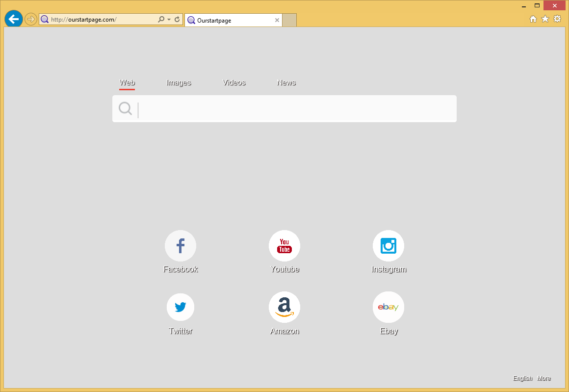Select the Videos search tab
Screen dimensions: 569x392
(234, 82)
